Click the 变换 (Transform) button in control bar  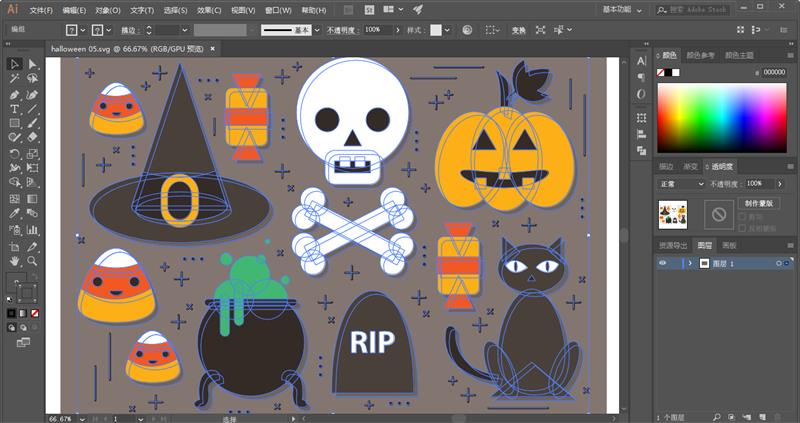[518, 31]
